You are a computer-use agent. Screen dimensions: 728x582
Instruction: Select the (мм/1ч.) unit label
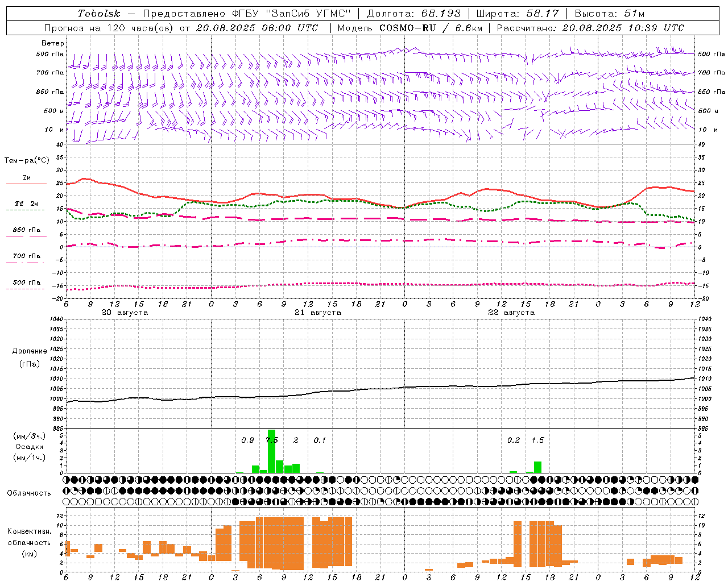pyautogui.click(x=30, y=458)
